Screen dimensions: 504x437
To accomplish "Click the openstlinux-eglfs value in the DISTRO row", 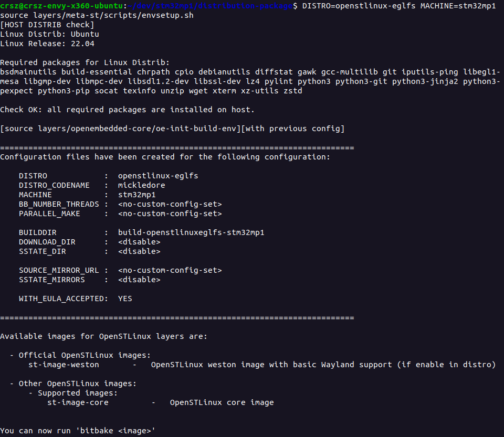I will pyautogui.click(x=158, y=176).
